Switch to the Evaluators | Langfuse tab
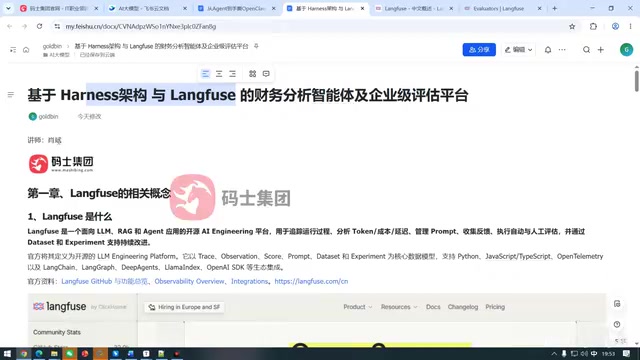 (x=499, y=9)
